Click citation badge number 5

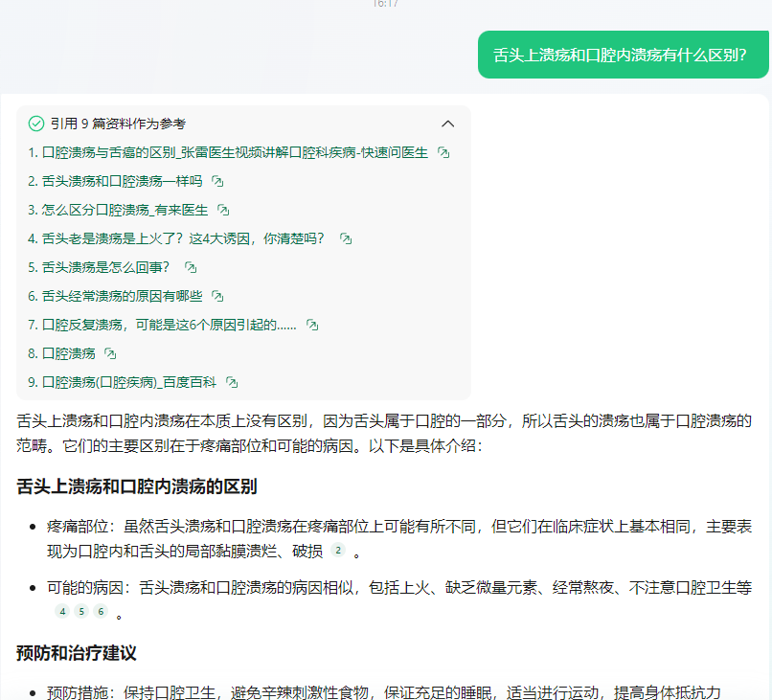pyautogui.click(x=81, y=611)
